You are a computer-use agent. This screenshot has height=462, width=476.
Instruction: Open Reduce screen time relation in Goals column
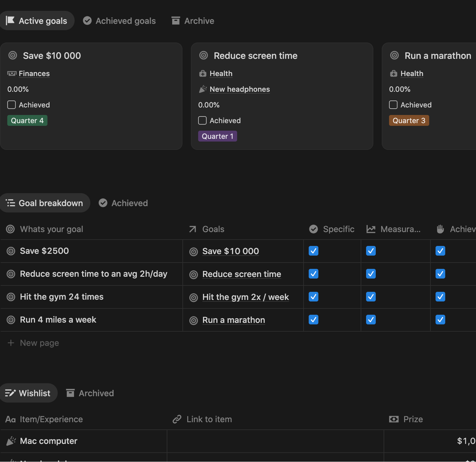pyautogui.click(x=242, y=274)
